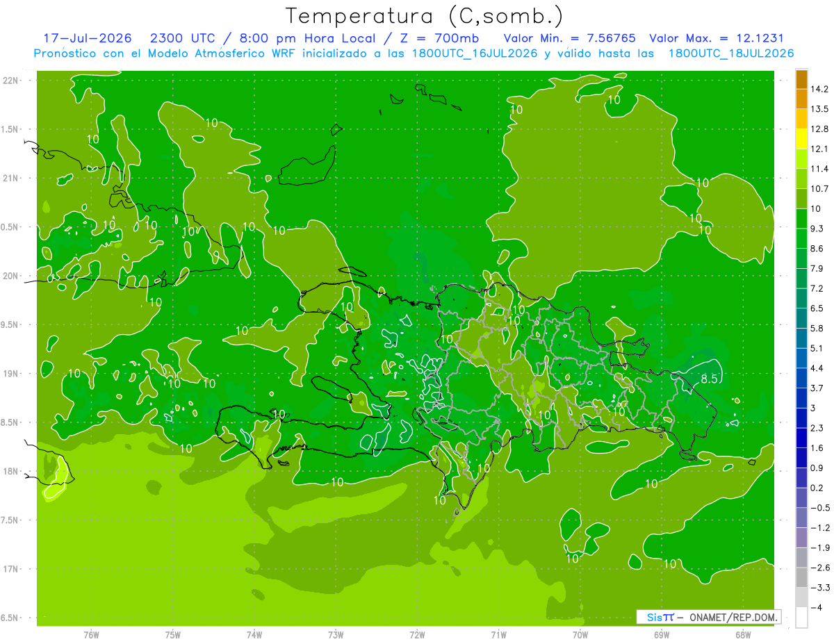Select the 9.3 value on the color scale

(818, 228)
